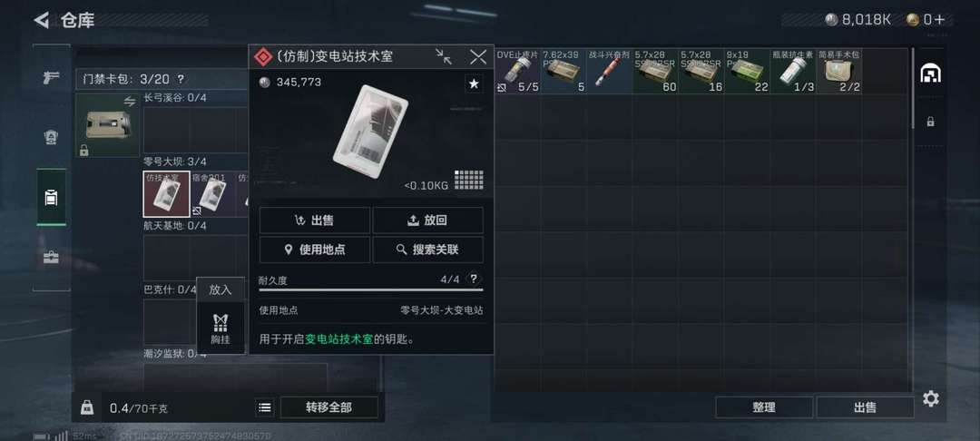The width and height of the screenshot is (980, 441).
Task: Transfer all items with 转移全部
Action: tap(328, 407)
